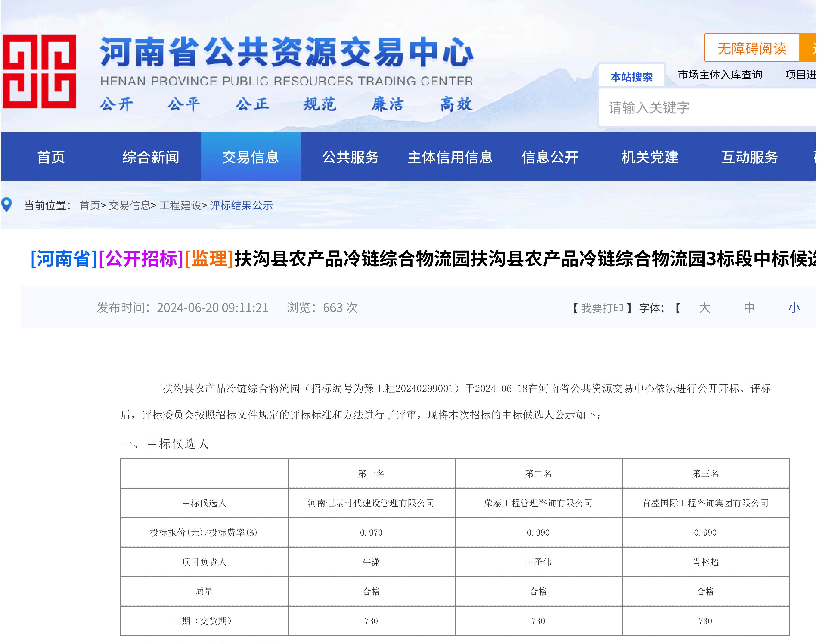Open the 公共服务 menu item
The width and height of the screenshot is (818, 644).
pyautogui.click(x=351, y=157)
